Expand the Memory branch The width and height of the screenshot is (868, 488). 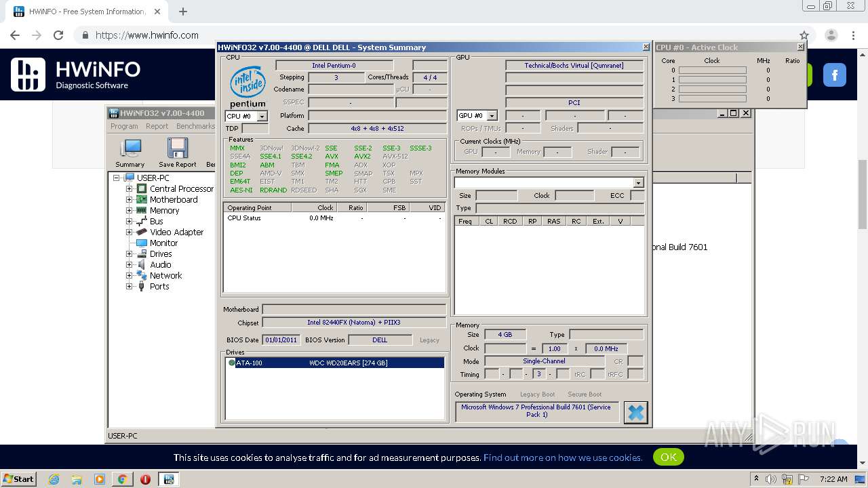(129, 210)
